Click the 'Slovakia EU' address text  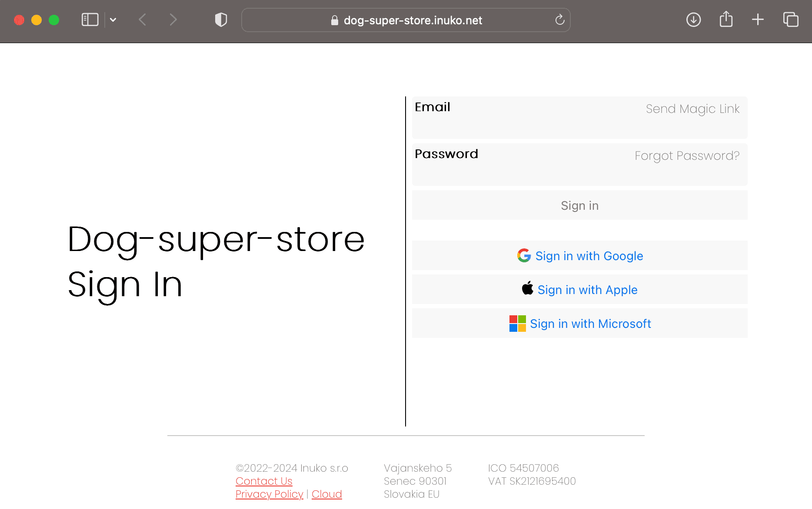pos(412,494)
